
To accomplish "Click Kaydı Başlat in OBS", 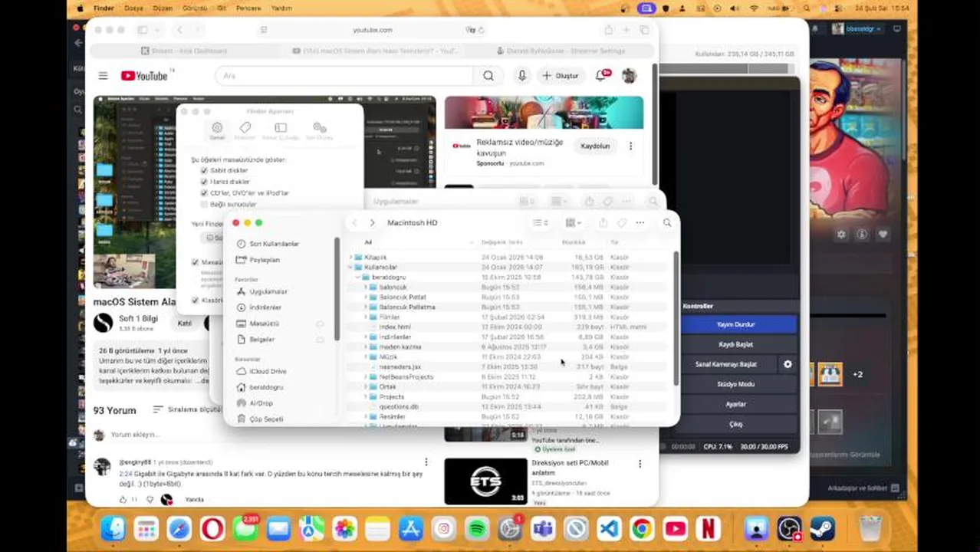I will [x=736, y=345].
